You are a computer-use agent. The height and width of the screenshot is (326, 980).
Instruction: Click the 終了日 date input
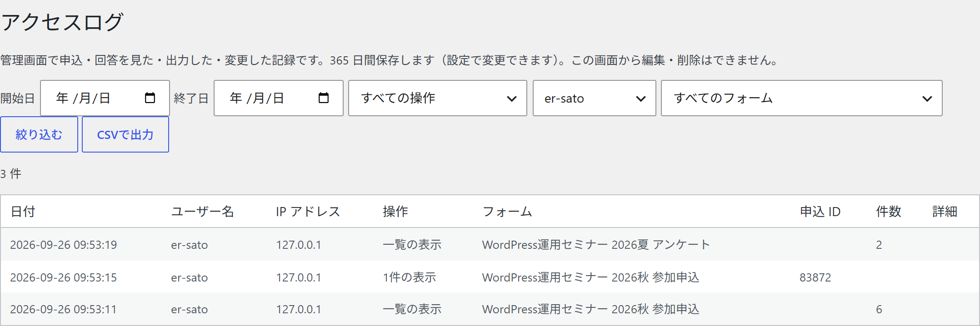pos(279,98)
